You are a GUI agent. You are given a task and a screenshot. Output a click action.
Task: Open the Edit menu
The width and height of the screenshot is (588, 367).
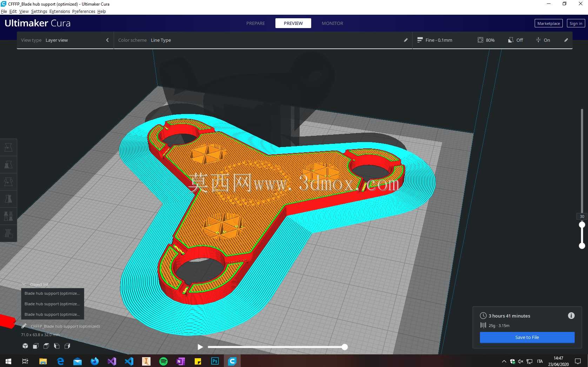(13, 11)
